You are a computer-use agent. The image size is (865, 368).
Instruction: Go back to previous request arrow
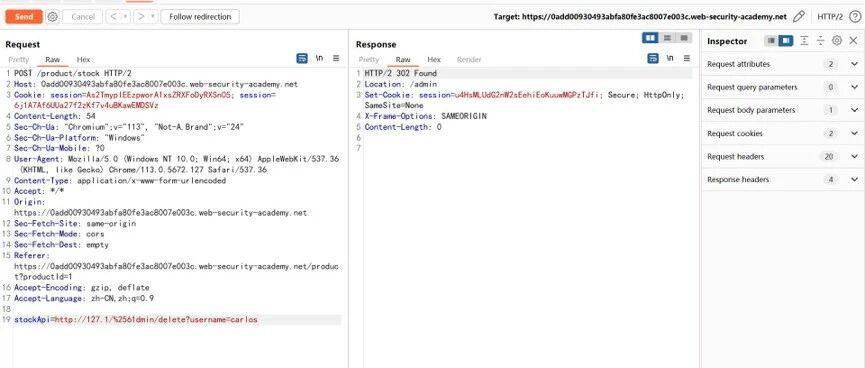pos(113,17)
